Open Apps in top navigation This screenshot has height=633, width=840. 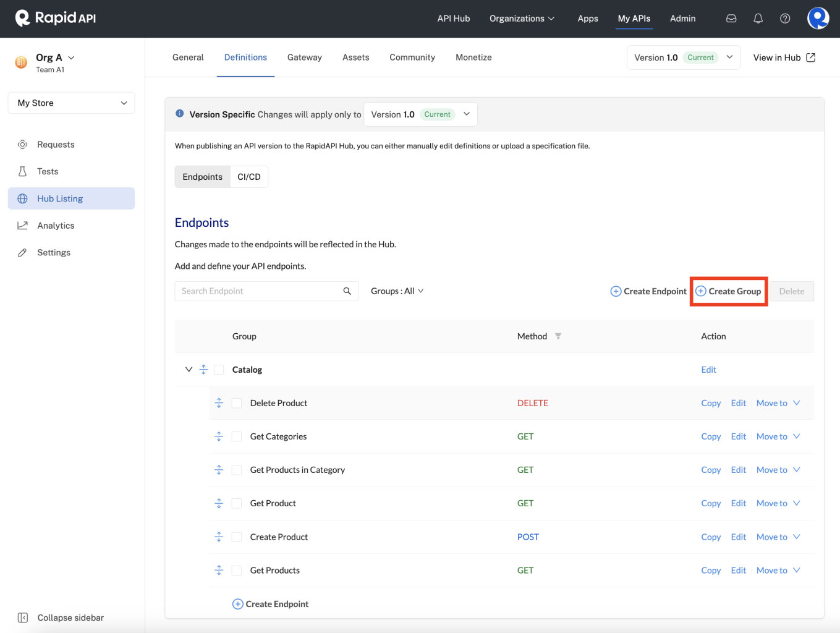[588, 19]
